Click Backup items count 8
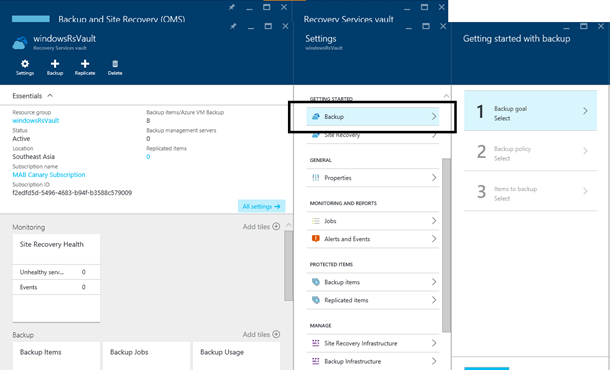610x370 pixels. (x=148, y=121)
